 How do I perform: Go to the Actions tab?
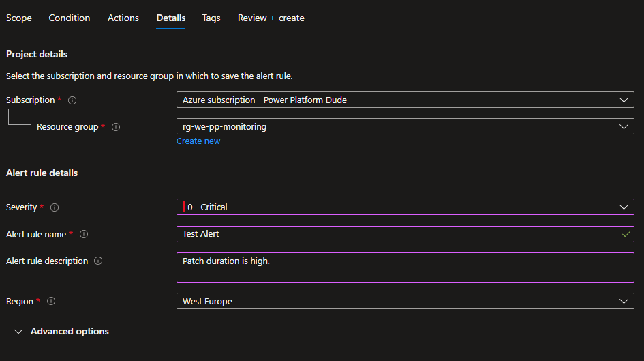tap(123, 18)
